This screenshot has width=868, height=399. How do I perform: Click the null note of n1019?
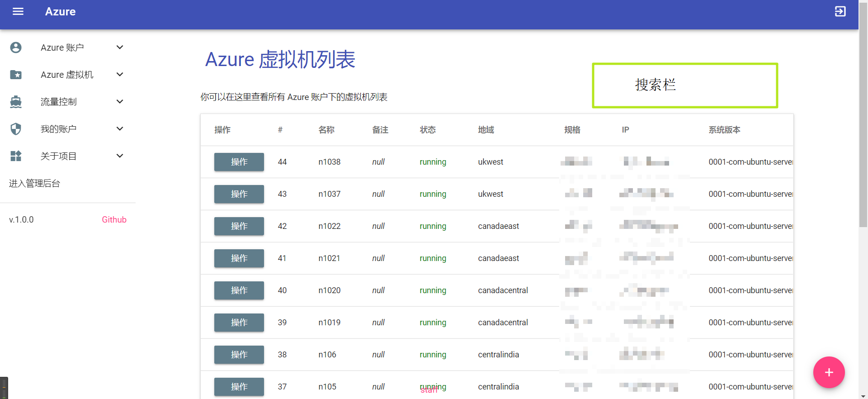pos(378,323)
